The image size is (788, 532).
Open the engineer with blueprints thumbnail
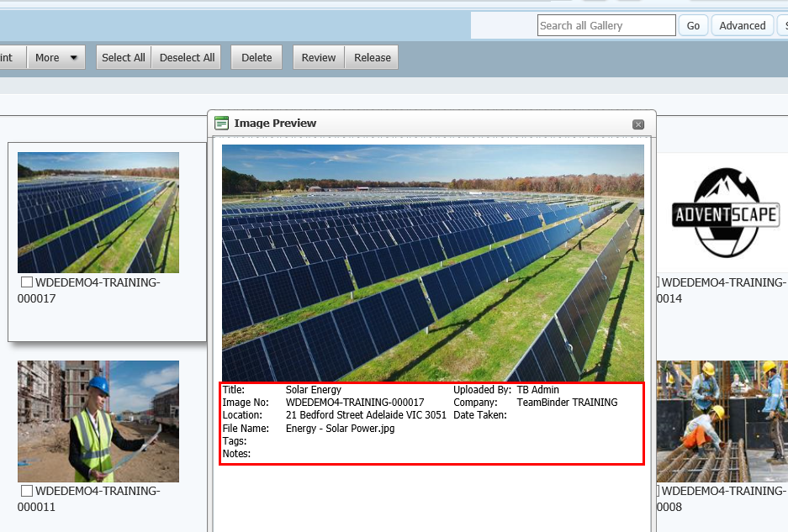(x=98, y=421)
